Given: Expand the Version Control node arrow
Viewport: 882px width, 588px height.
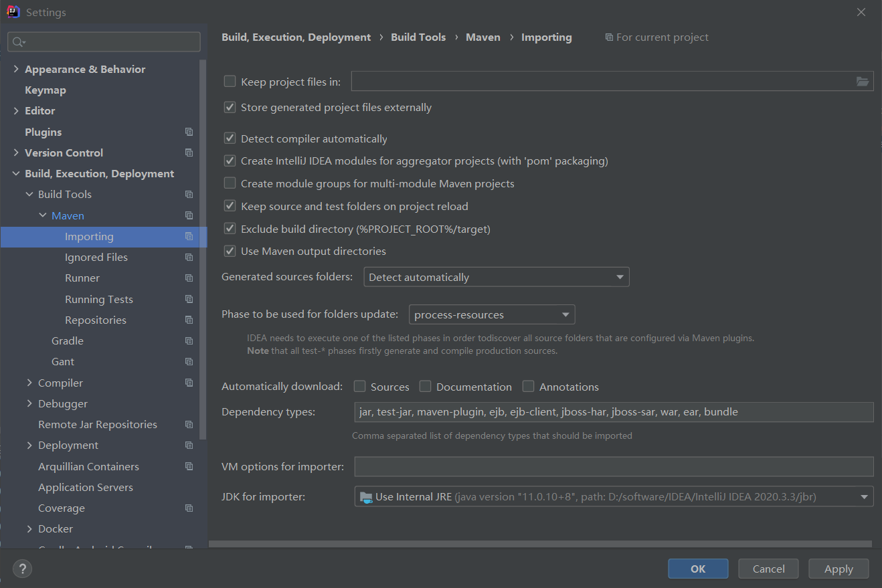Looking at the screenshot, I should pos(16,153).
